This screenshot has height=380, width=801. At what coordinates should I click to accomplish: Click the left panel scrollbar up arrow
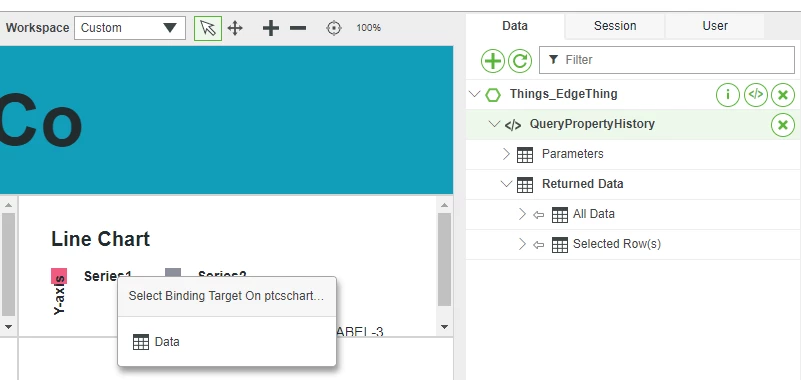(x=8, y=205)
